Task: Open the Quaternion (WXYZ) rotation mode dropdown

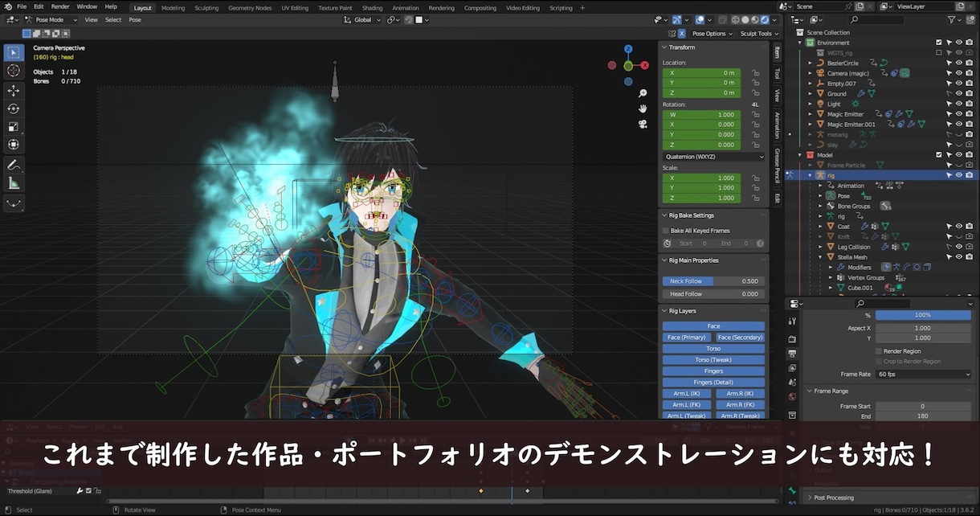Action: 714,157
